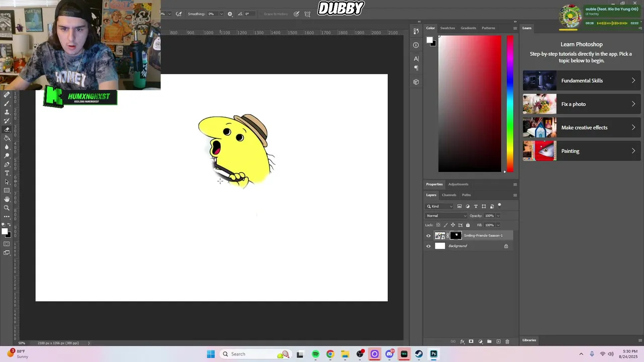Toggle filter for pixel layers
The image size is (644, 362).
459,206
